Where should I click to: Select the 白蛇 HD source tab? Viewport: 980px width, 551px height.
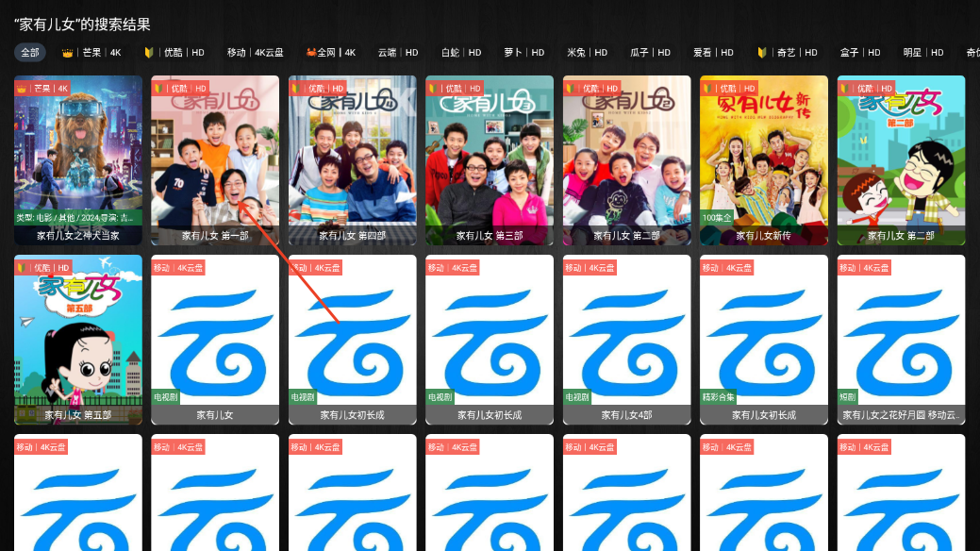[x=461, y=53]
